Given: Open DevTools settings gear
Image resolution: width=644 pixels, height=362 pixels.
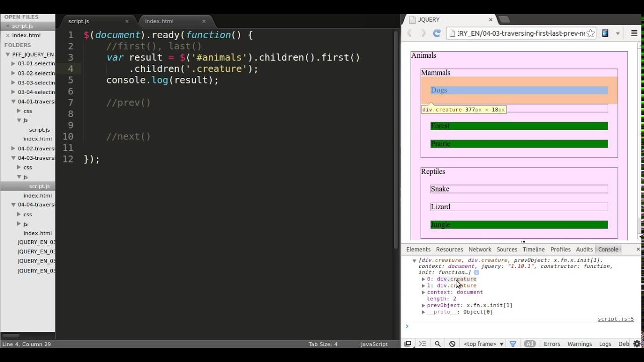Looking at the screenshot, I should (x=637, y=344).
